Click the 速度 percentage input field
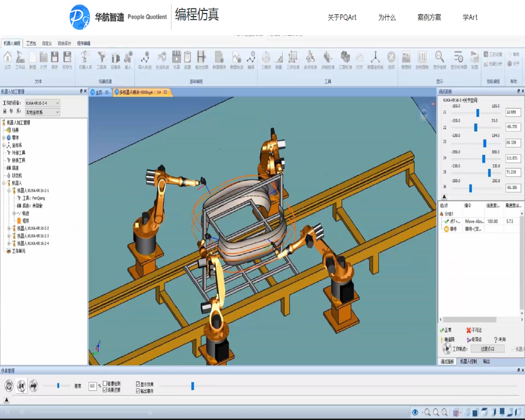 (x=92, y=386)
